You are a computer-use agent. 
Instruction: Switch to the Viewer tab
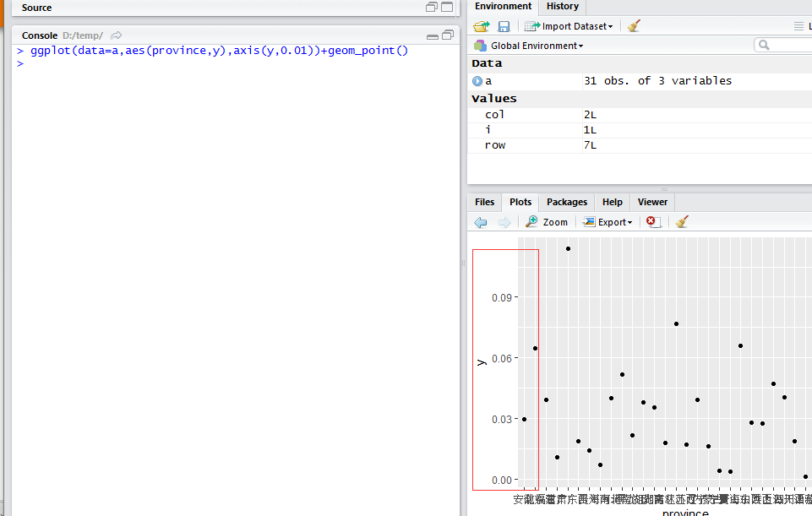click(x=652, y=202)
